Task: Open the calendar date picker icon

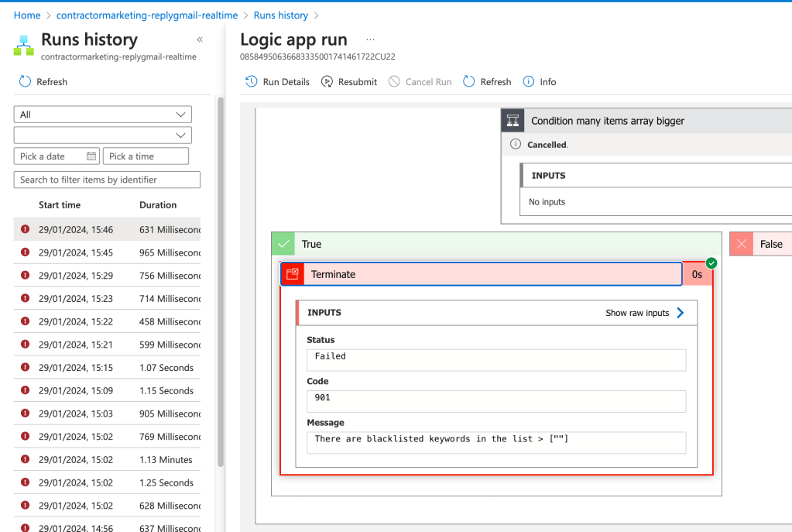Action: 91,156
